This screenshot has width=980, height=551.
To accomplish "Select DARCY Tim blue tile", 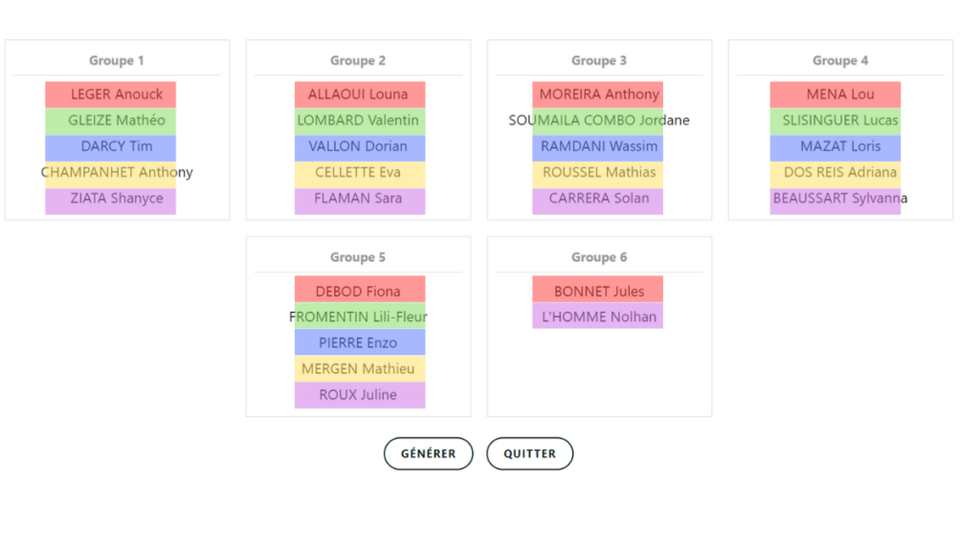I will click(111, 146).
